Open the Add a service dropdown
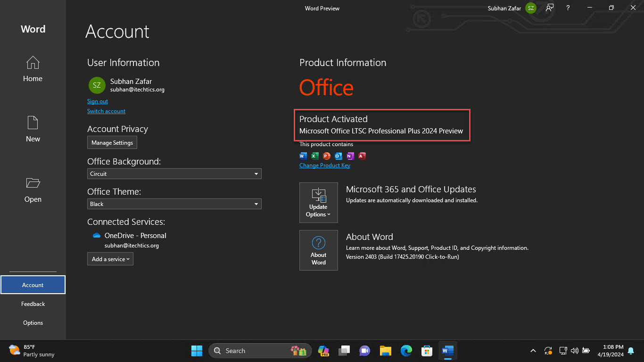 tap(110, 259)
